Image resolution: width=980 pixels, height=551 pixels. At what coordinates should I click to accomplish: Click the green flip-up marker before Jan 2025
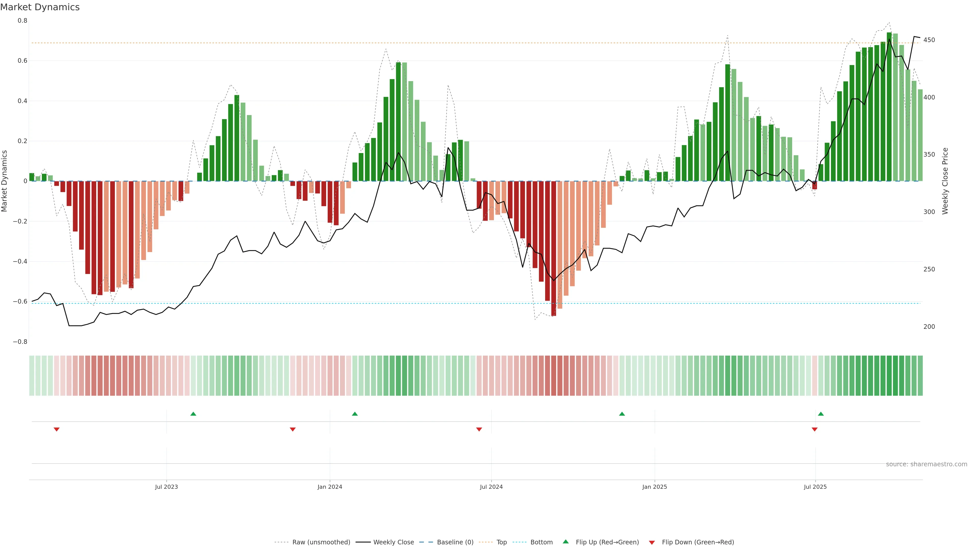[622, 414]
